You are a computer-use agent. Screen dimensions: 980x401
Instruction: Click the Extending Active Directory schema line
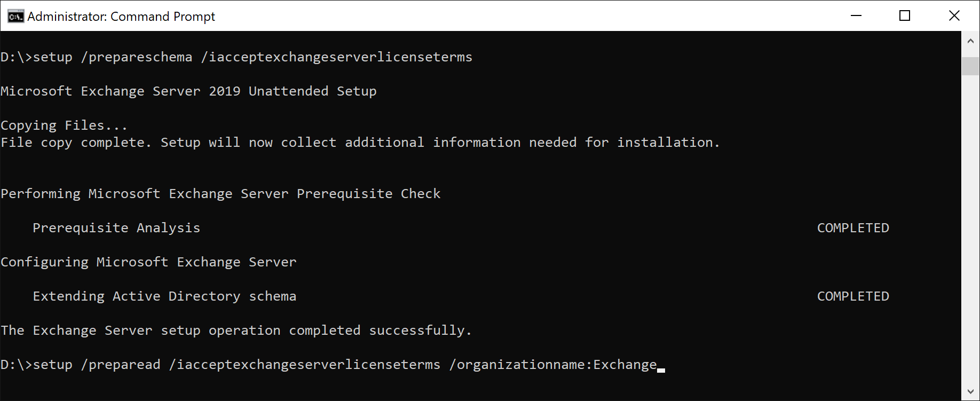164,296
